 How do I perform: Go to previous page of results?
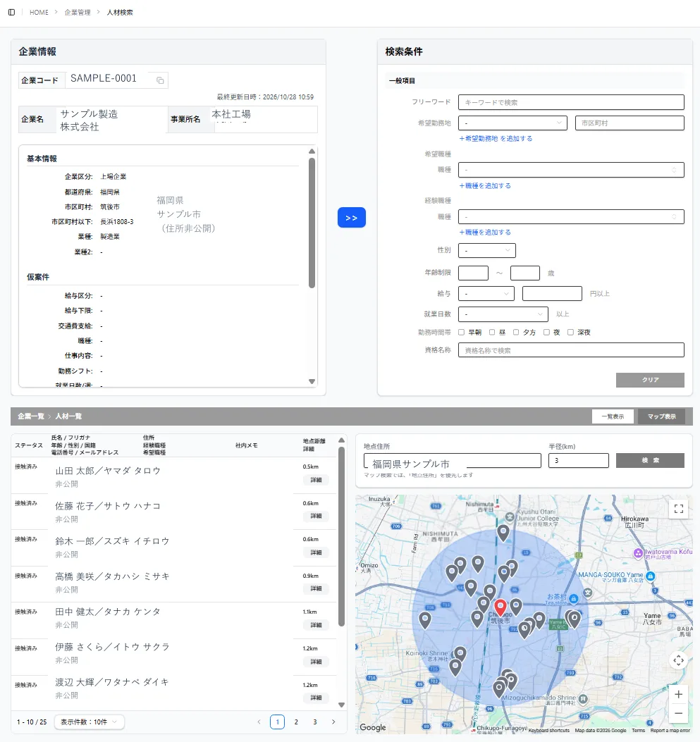(x=259, y=722)
